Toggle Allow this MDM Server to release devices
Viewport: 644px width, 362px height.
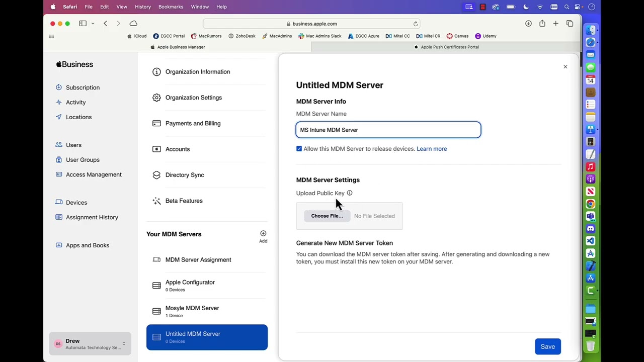pyautogui.click(x=299, y=149)
